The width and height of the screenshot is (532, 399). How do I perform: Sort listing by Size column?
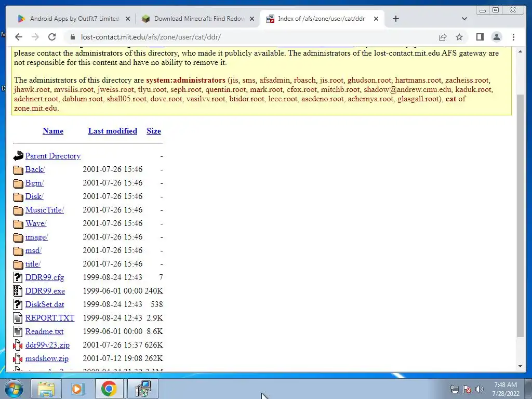tap(154, 131)
